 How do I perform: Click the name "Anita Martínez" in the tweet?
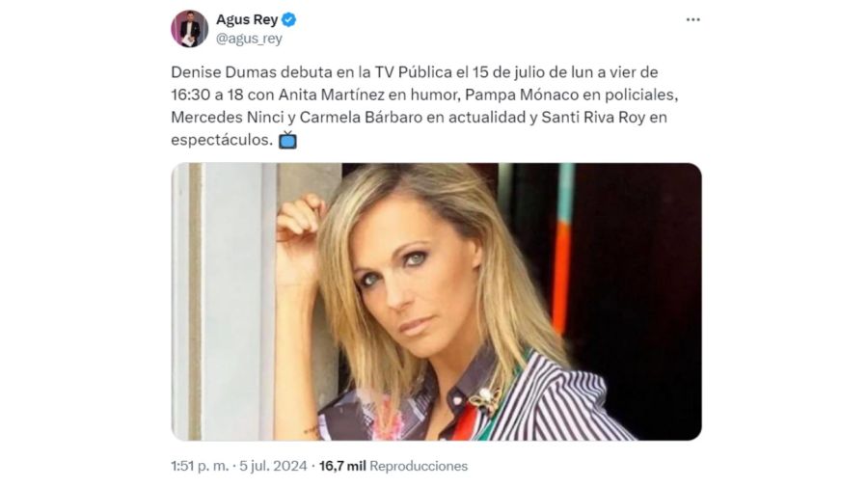331,95
